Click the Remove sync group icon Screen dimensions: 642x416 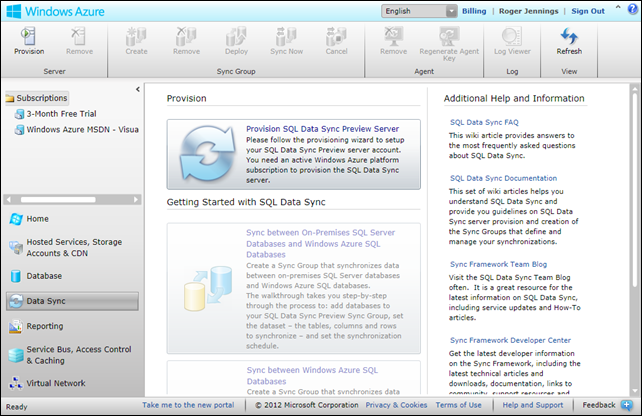186,36
